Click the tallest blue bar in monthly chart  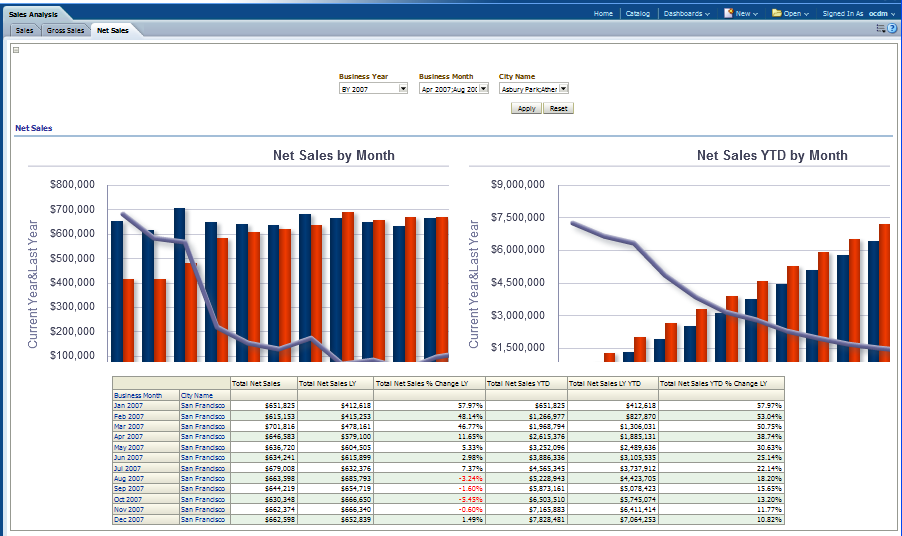(179, 285)
